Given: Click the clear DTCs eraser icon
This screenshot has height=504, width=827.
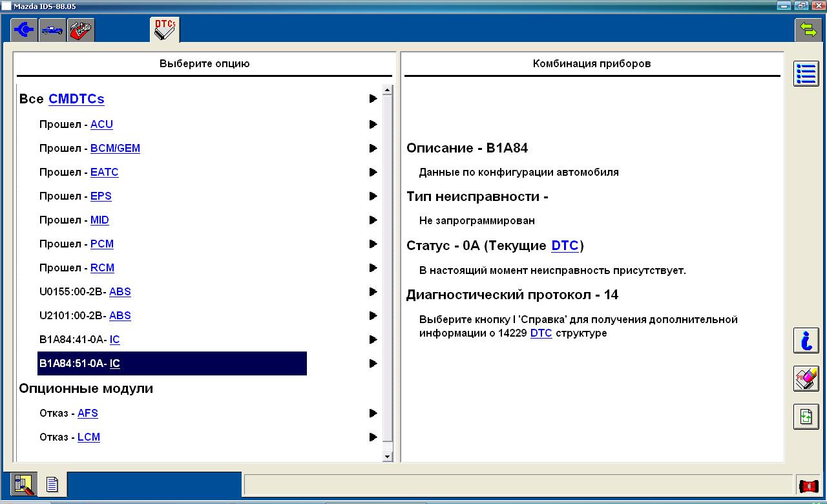Looking at the screenshot, I should (806, 379).
